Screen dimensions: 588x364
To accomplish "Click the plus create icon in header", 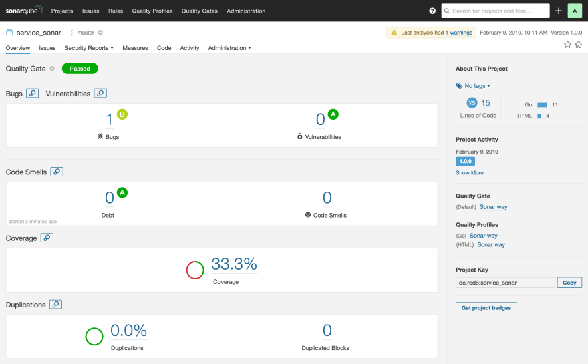I will (559, 11).
